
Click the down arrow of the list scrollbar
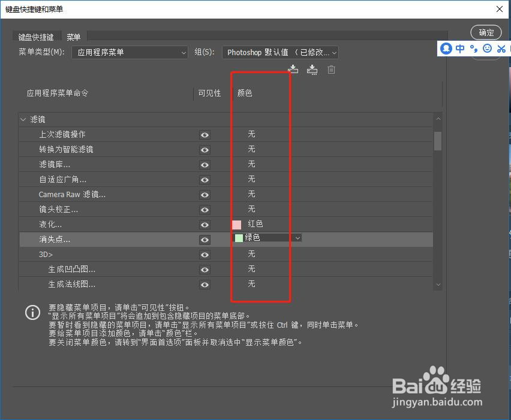(x=438, y=284)
